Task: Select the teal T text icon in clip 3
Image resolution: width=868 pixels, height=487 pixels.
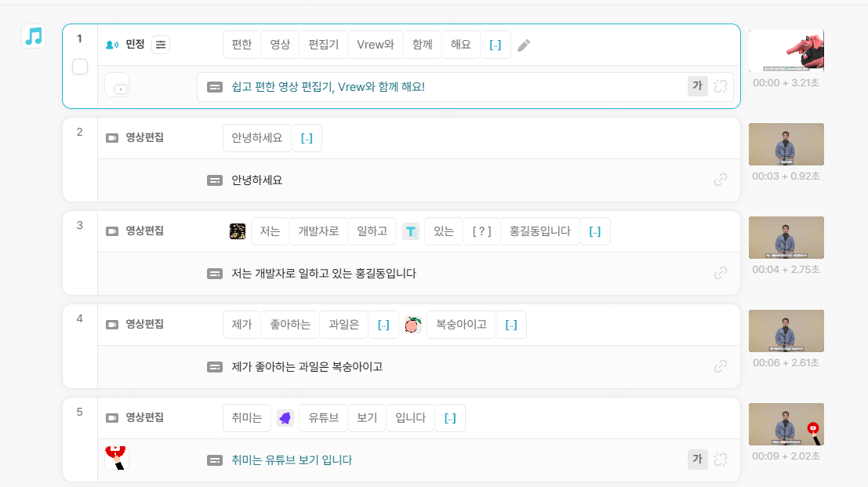Action: point(411,231)
